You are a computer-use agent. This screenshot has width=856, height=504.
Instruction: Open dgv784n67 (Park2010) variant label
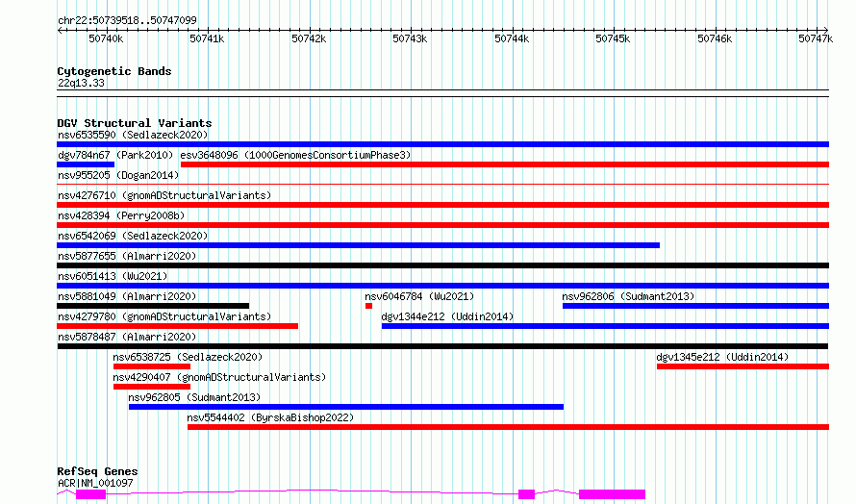tap(115, 155)
